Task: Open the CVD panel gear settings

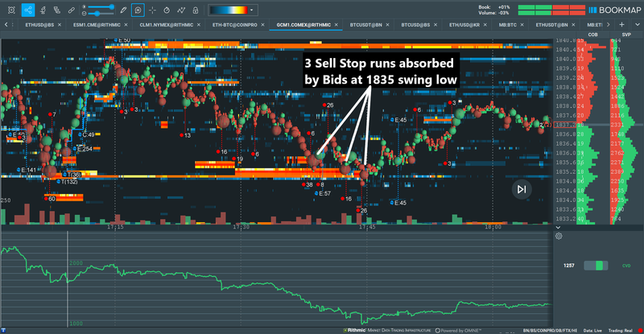Action: (x=559, y=237)
